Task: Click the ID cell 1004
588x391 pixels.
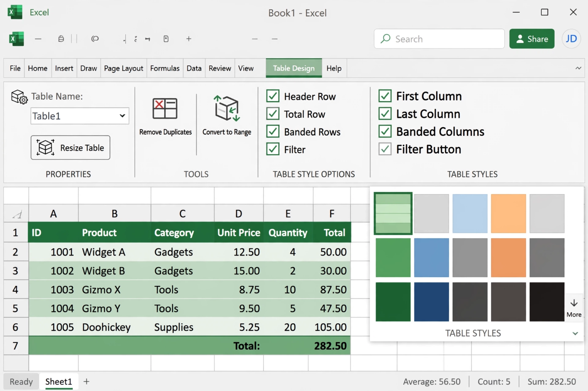Action: 53,308
